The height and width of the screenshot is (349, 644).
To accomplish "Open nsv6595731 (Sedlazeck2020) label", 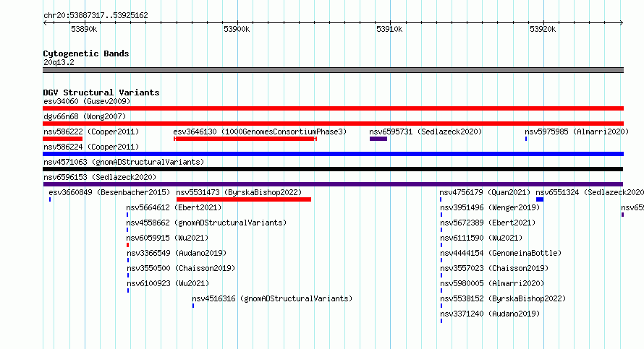I will [x=425, y=132].
